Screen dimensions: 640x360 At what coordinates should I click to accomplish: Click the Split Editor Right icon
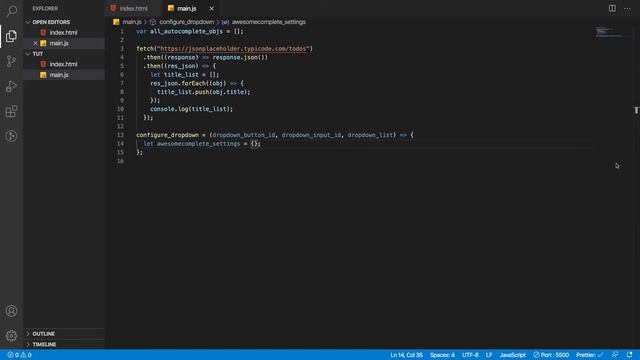612,8
